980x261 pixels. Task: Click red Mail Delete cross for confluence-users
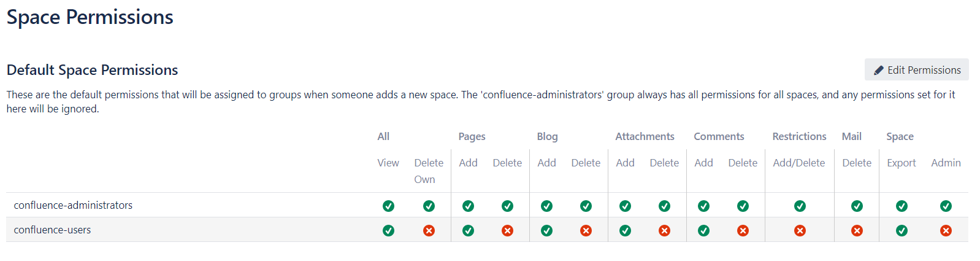pyautogui.click(x=857, y=230)
